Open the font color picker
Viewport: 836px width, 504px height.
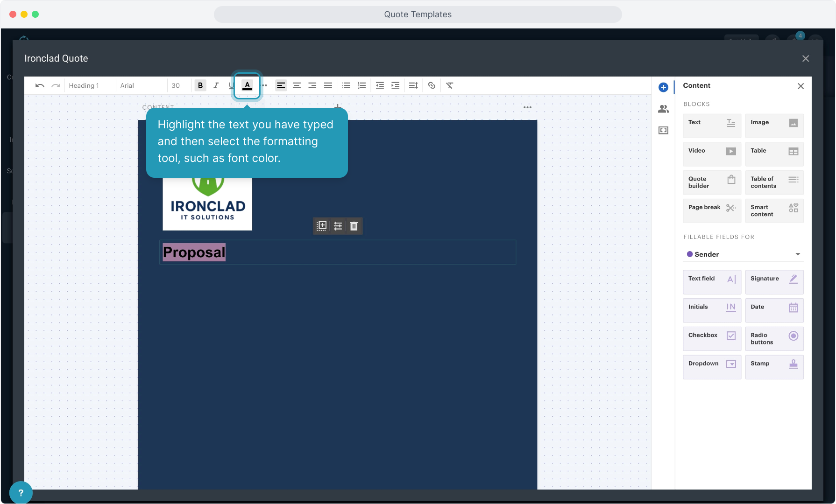[x=247, y=85]
